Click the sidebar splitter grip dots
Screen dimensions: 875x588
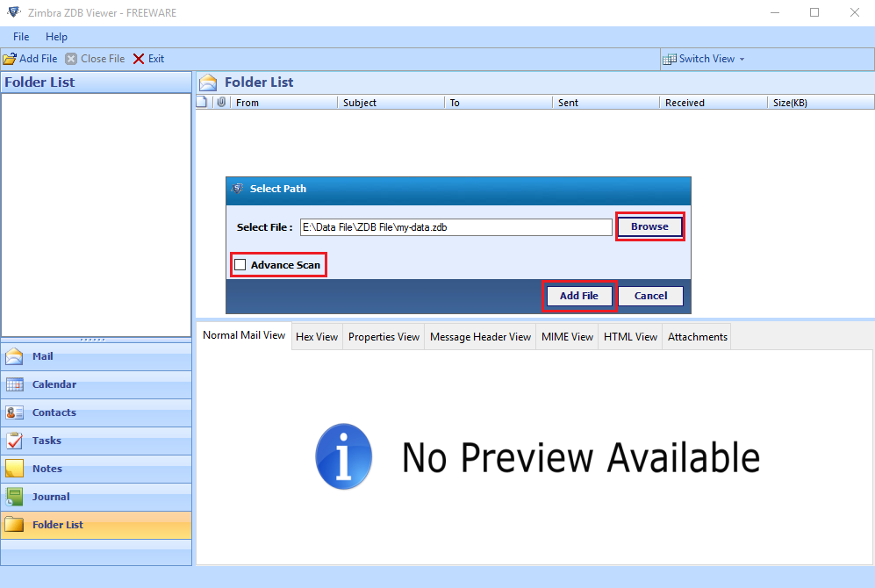(x=93, y=340)
